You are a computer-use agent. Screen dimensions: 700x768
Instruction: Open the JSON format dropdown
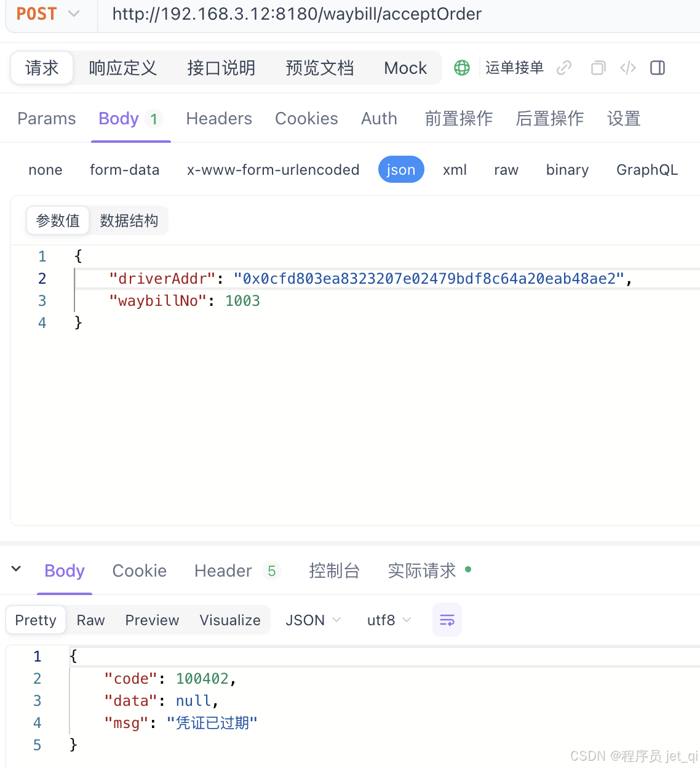coord(313,620)
